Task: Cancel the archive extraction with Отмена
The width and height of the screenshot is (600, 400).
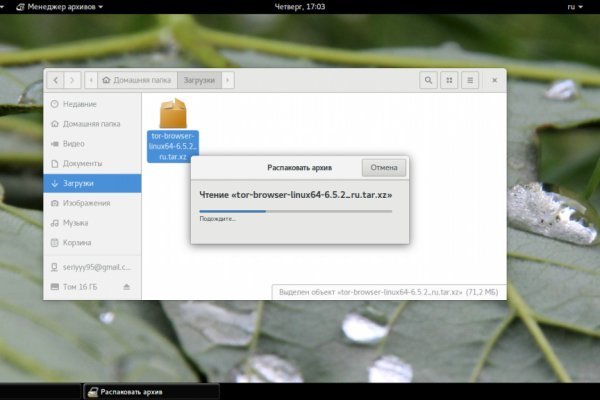Action: click(384, 167)
